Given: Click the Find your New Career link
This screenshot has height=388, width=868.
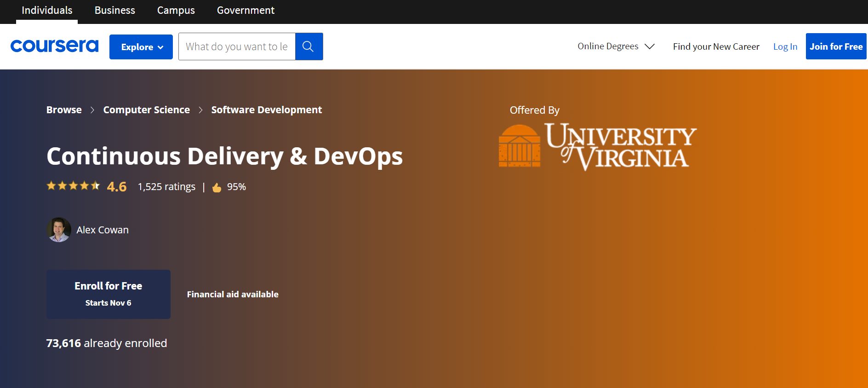Looking at the screenshot, I should 716,46.
